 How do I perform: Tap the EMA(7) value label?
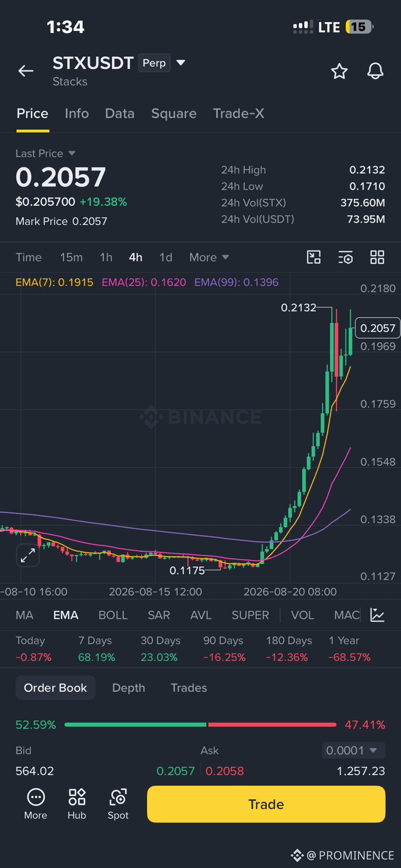coord(54,282)
